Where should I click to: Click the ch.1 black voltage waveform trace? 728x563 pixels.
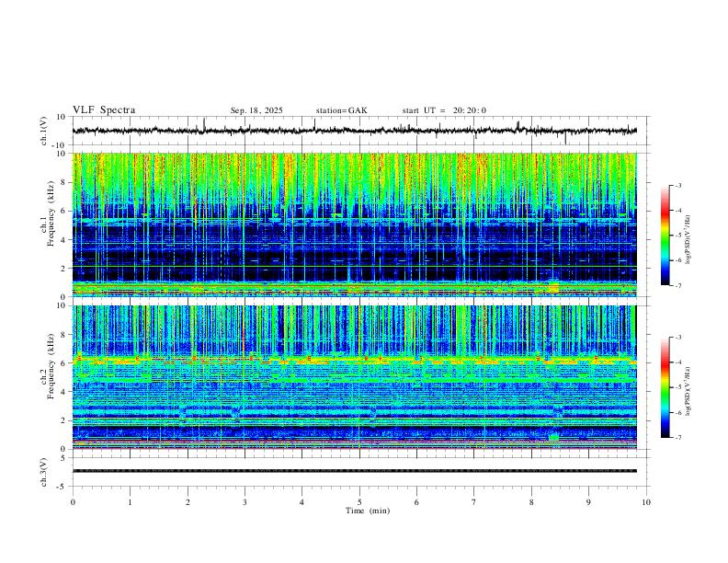coord(355,131)
